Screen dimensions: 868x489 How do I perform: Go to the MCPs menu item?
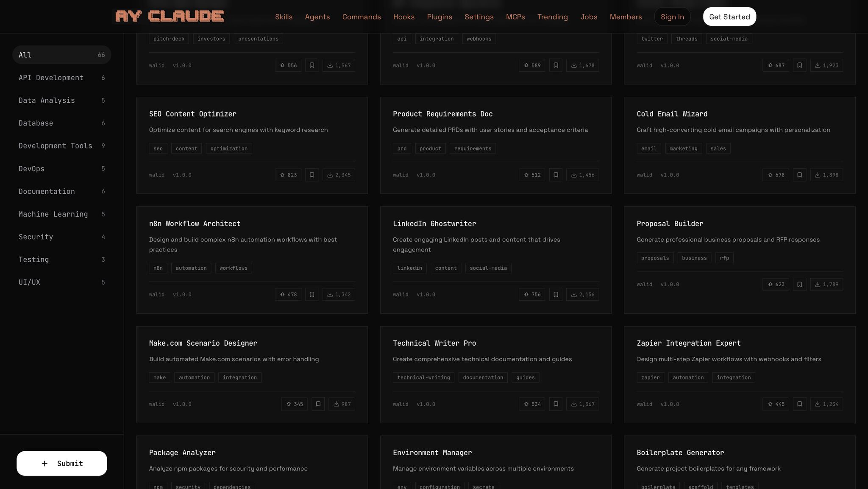click(x=515, y=17)
